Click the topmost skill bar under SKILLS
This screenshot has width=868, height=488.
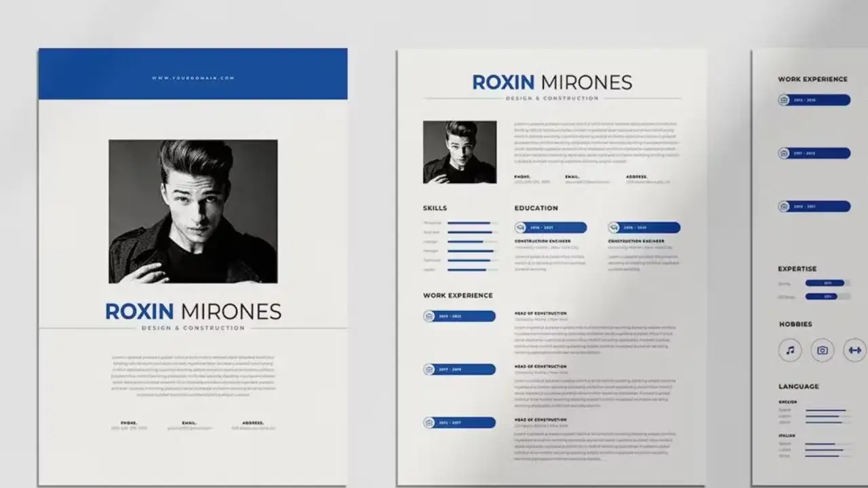tap(473, 223)
